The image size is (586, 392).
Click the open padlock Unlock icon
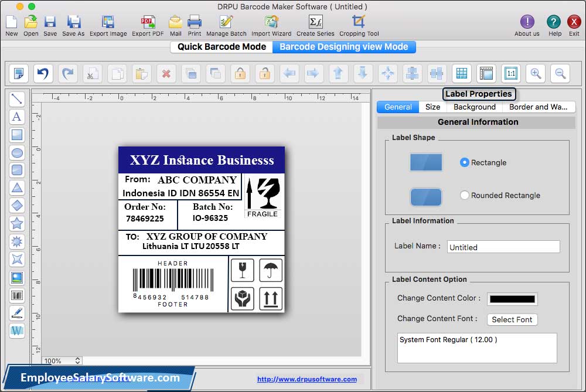tap(265, 73)
